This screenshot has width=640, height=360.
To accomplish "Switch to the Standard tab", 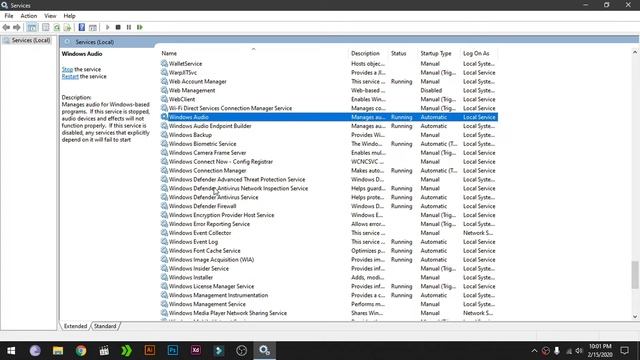I will pyautogui.click(x=105, y=326).
